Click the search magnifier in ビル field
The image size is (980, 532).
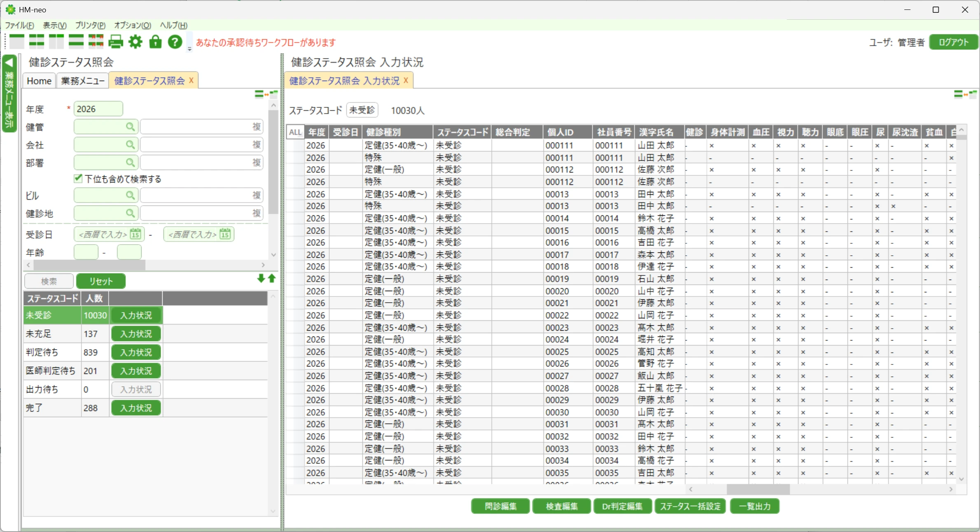point(130,195)
